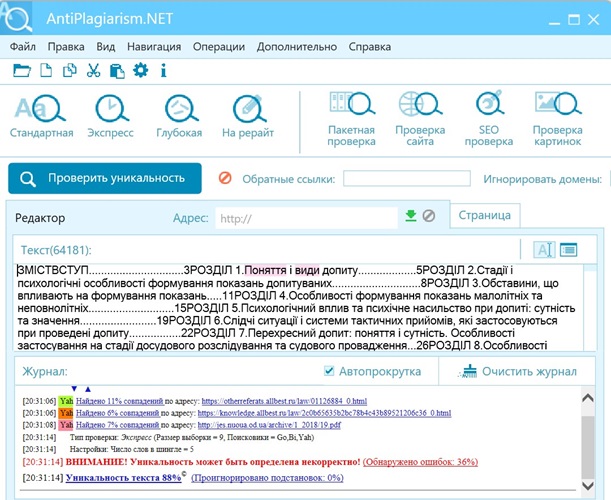This screenshot has width=611, height=500.
Task: Select the Глубокая check mode
Action: [179, 117]
